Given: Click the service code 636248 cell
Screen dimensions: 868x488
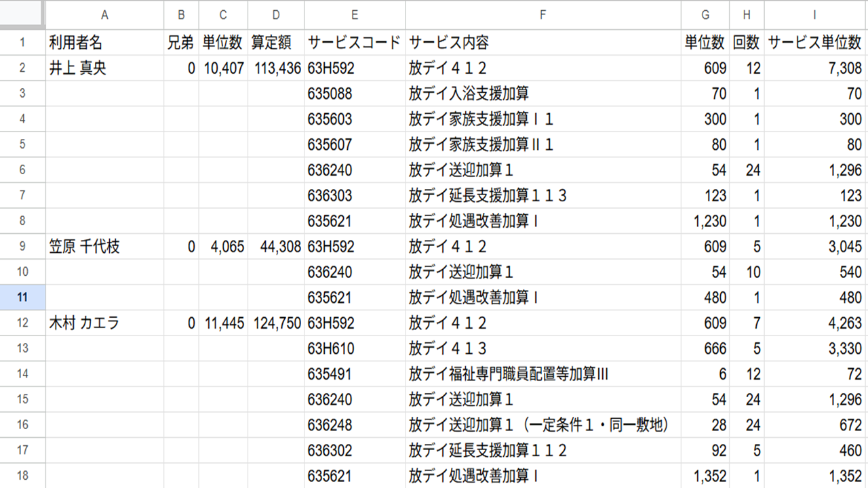Looking at the screenshot, I should [x=355, y=425].
